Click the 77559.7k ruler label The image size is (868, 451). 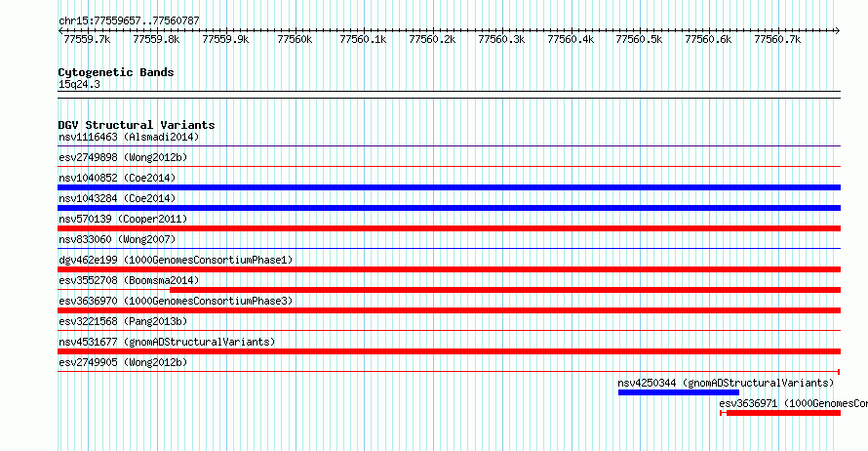87,39
